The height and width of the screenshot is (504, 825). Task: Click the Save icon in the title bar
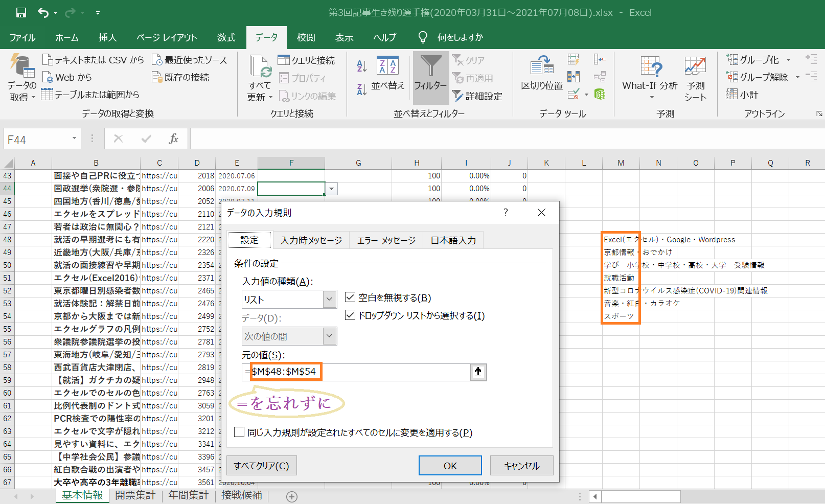[x=21, y=13]
